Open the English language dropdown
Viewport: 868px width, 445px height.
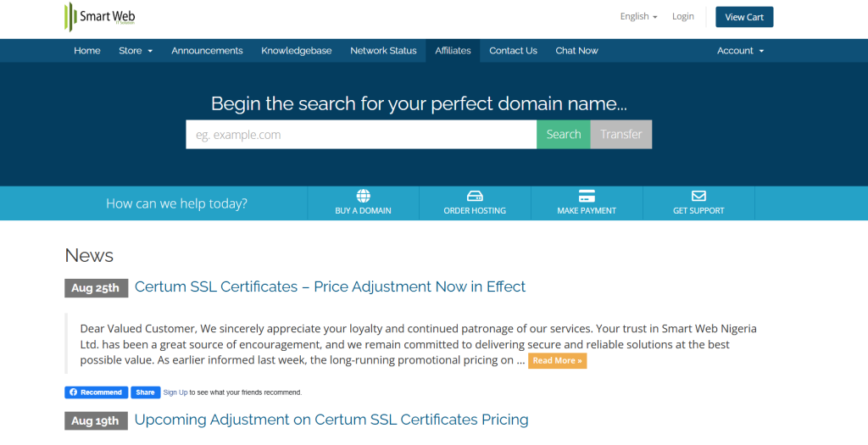point(638,16)
